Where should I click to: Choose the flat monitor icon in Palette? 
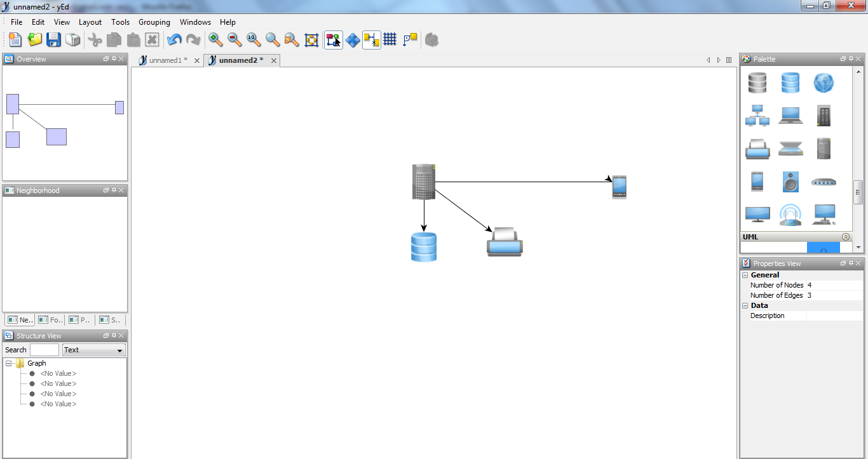pyautogui.click(x=757, y=215)
